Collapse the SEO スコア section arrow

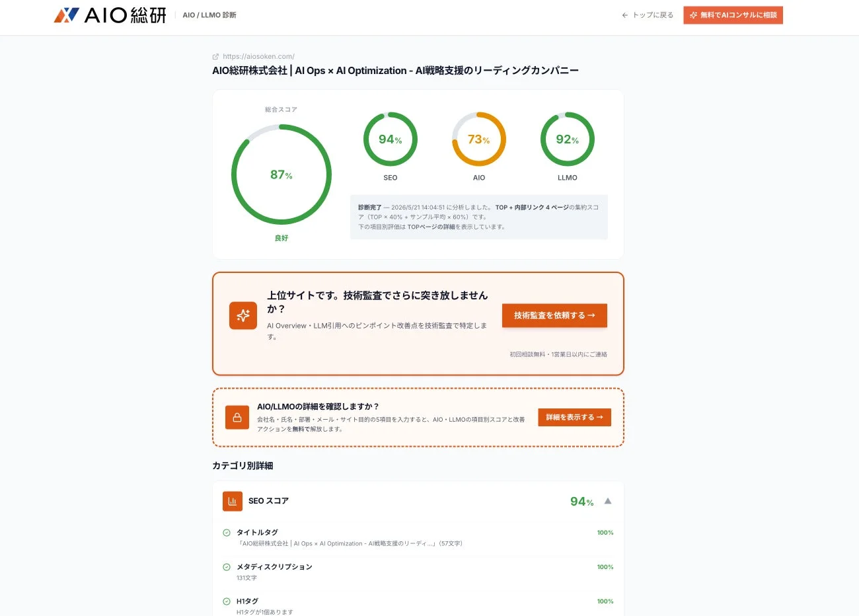608,501
